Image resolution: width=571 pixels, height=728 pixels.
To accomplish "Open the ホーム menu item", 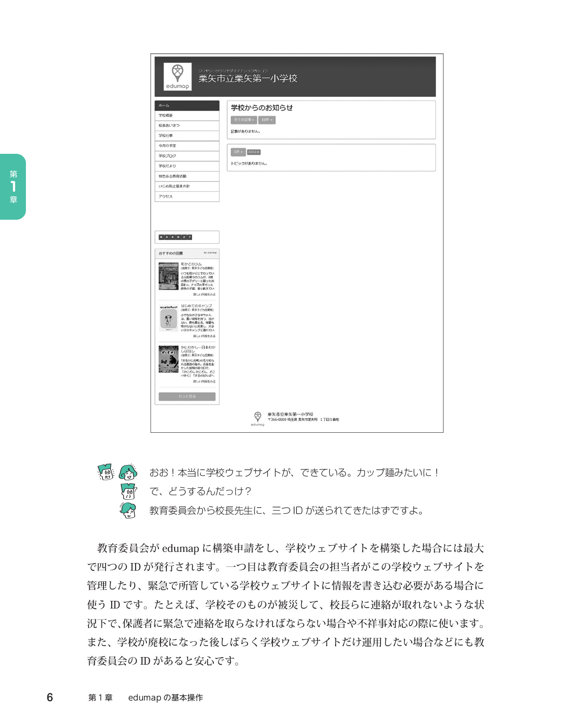I will [187, 106].
